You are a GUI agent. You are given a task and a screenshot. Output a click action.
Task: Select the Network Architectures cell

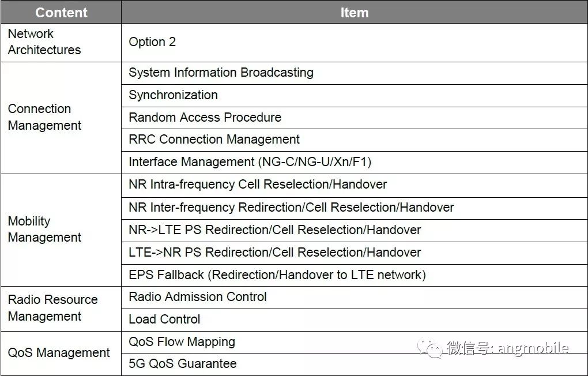click(x=61, y=43)
